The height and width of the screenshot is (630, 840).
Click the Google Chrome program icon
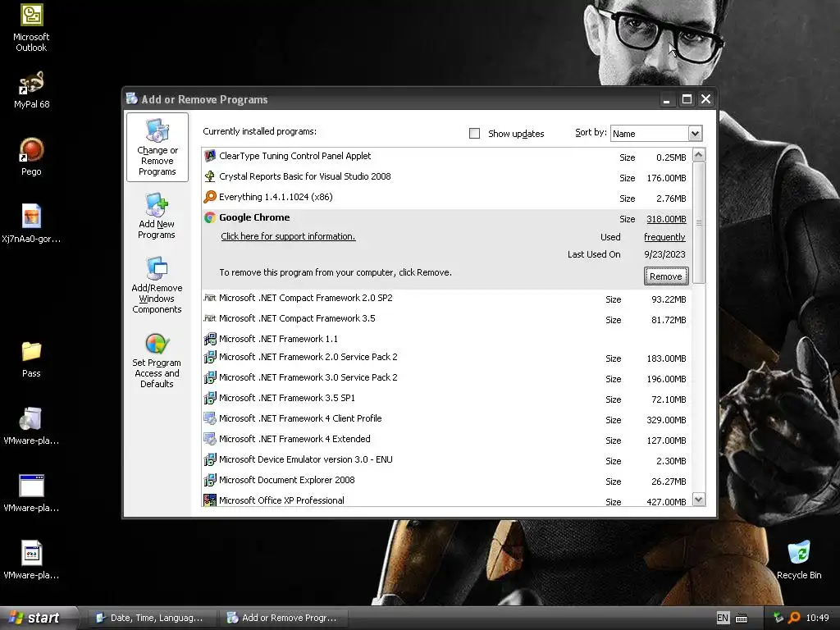click(x=210, y=217)
